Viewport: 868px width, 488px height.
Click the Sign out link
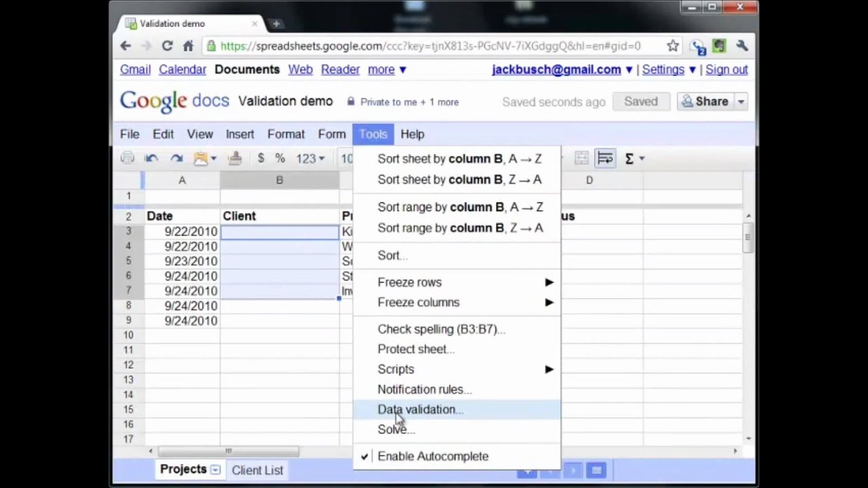coord(727,70)
